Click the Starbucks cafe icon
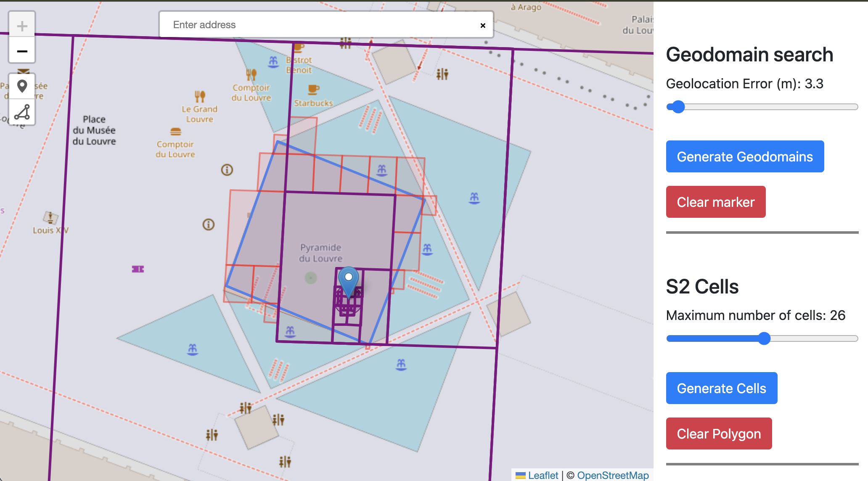 (x=313, y=89)
